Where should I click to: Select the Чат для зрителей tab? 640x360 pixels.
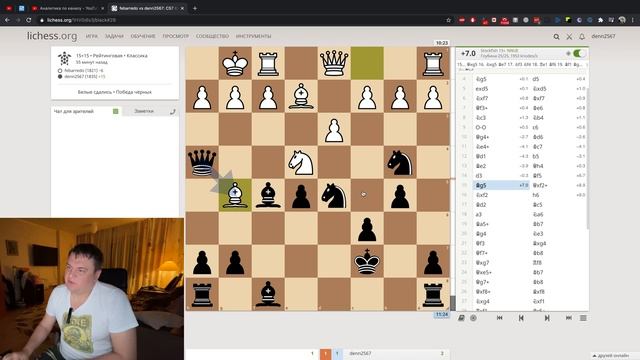click(74, 111)
